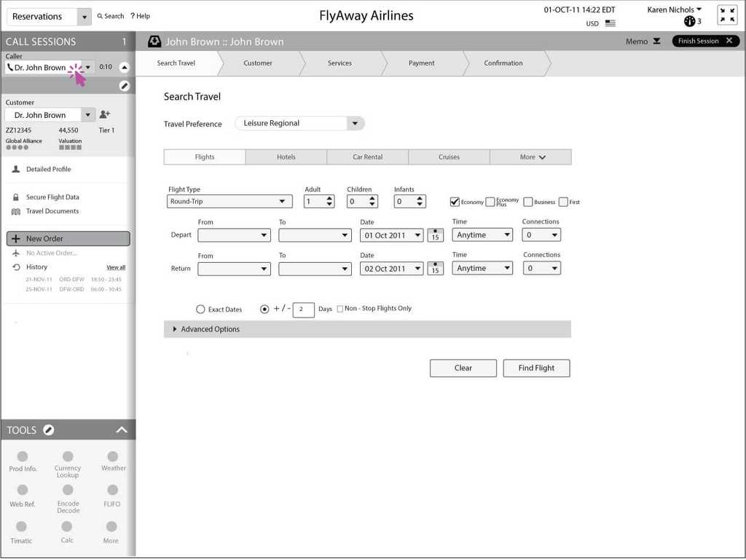Open the Flight Type Round-Trip dropdown
Image resolution: width=746 pixels, height=560 pixels.
click(x=281, y=201)
